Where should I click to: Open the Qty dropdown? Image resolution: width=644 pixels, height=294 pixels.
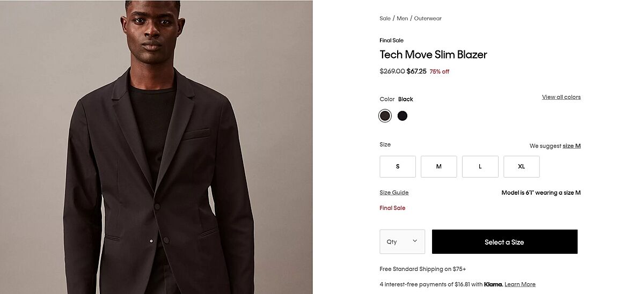coord(402,241)
